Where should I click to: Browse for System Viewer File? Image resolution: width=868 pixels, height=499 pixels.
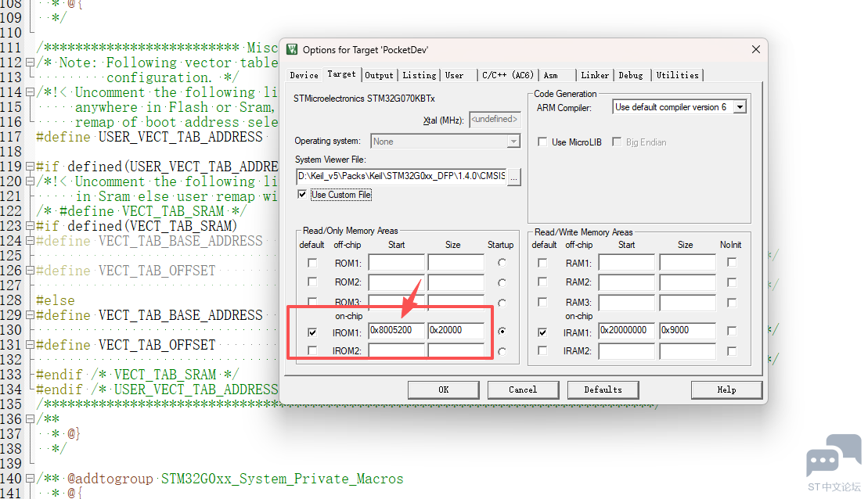point(514,177)
